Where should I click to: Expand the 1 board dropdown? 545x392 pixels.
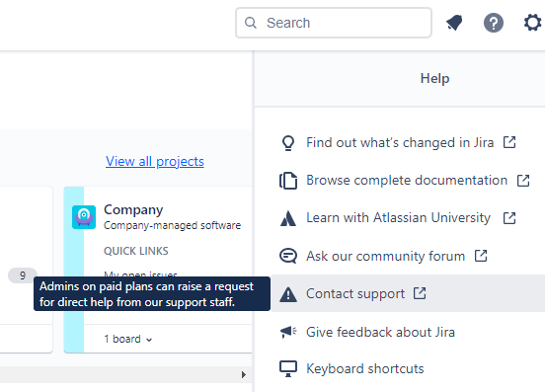(128, 339)
